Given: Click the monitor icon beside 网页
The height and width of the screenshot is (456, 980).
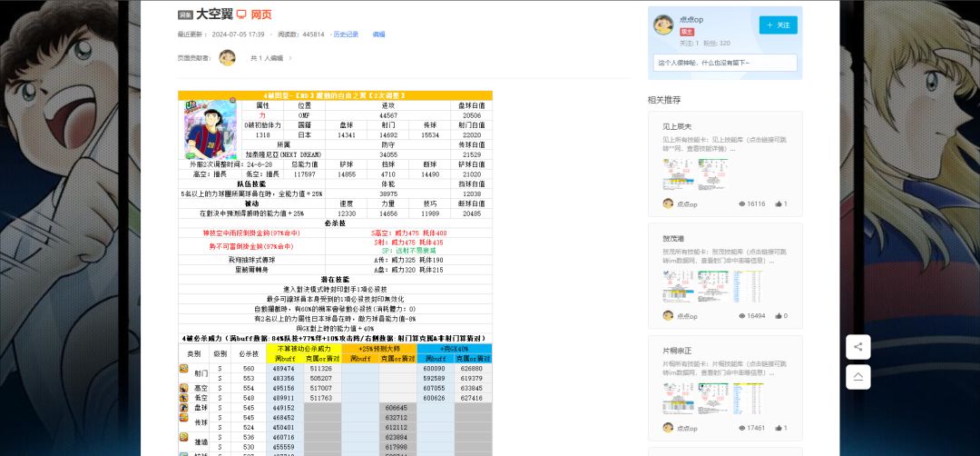Looking at the screenshot, I should pyautogui.click(x=241, y=15).
